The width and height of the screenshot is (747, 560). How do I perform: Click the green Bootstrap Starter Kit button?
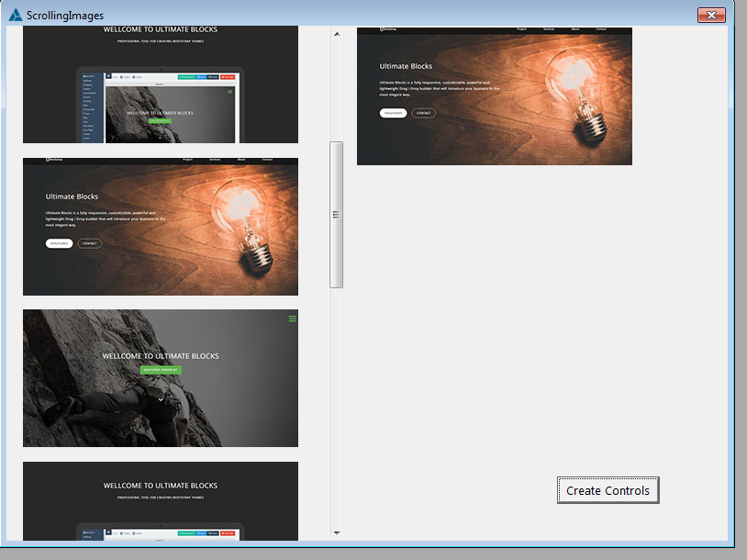point(161,370)
